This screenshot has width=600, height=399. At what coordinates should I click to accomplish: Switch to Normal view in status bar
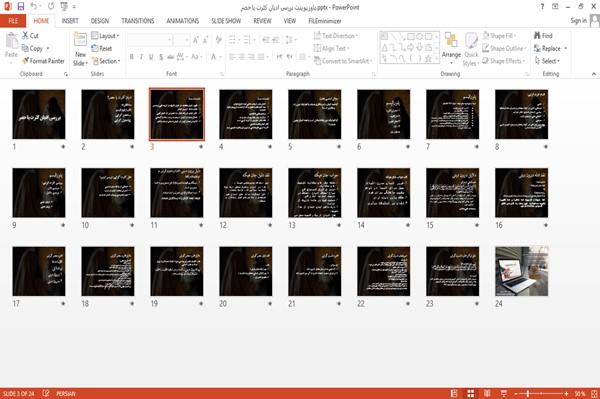tap(454, 393)
